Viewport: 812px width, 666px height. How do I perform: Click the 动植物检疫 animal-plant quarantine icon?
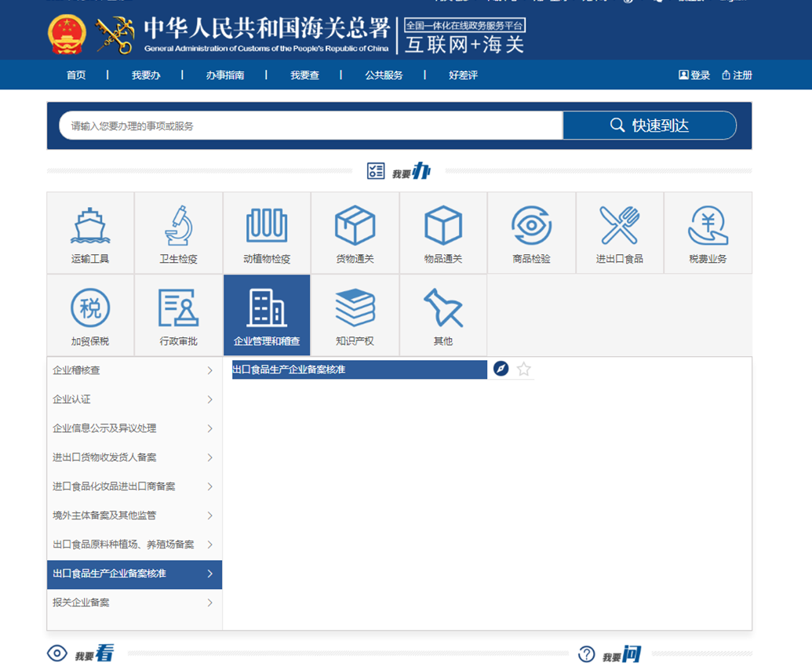267,231
